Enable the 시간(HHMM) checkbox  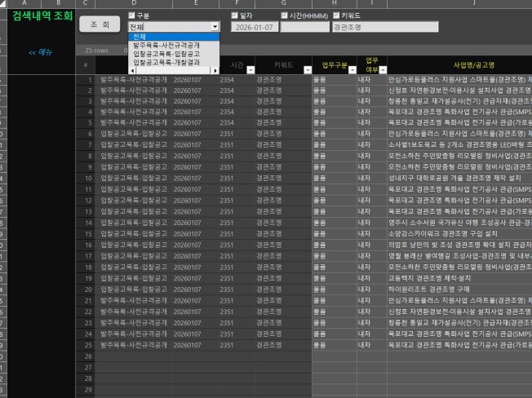coord(284,15)
